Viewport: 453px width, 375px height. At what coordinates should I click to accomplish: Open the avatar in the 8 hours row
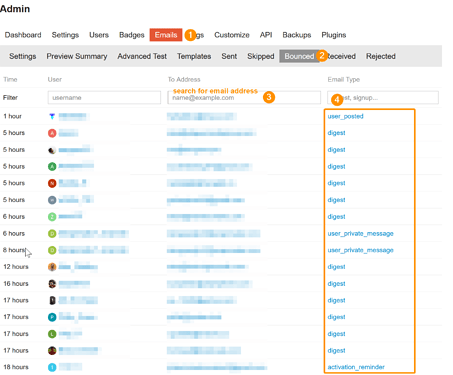click(52, 250)
